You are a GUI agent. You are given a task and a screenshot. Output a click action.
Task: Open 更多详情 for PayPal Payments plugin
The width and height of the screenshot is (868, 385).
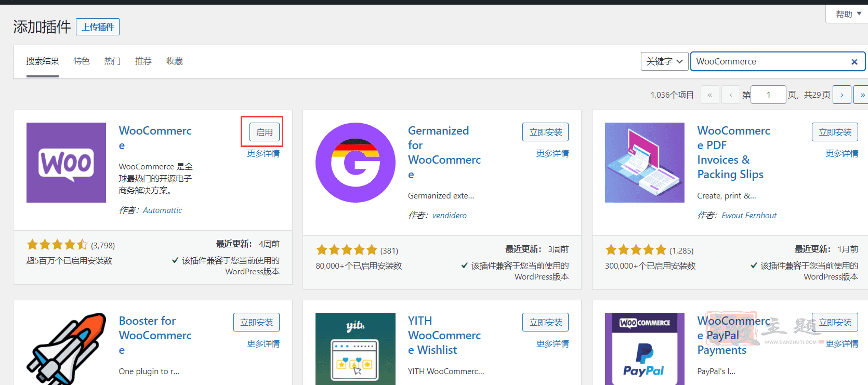coord(842,344)
